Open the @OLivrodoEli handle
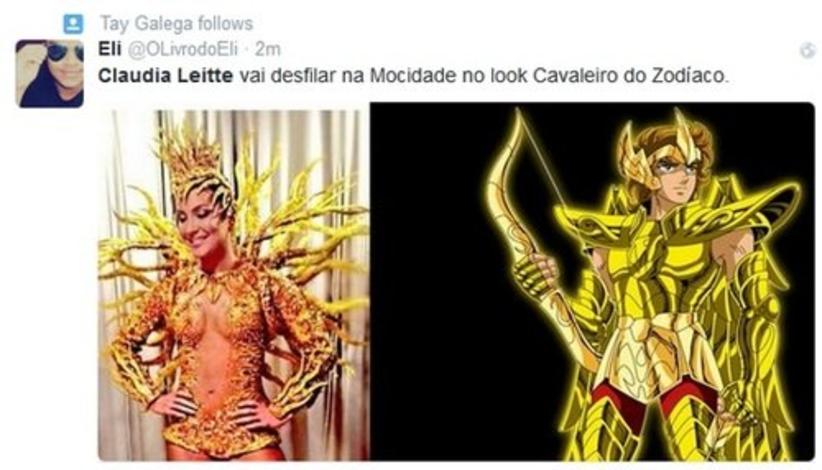Image resolution: width=822 pixels, height=470 pixels. tap(183, 49)
